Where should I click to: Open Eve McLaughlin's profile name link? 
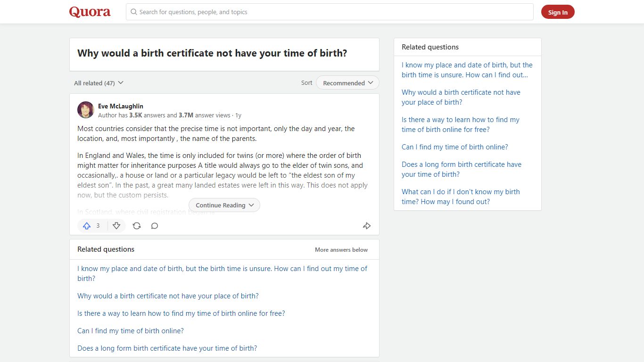121,106
